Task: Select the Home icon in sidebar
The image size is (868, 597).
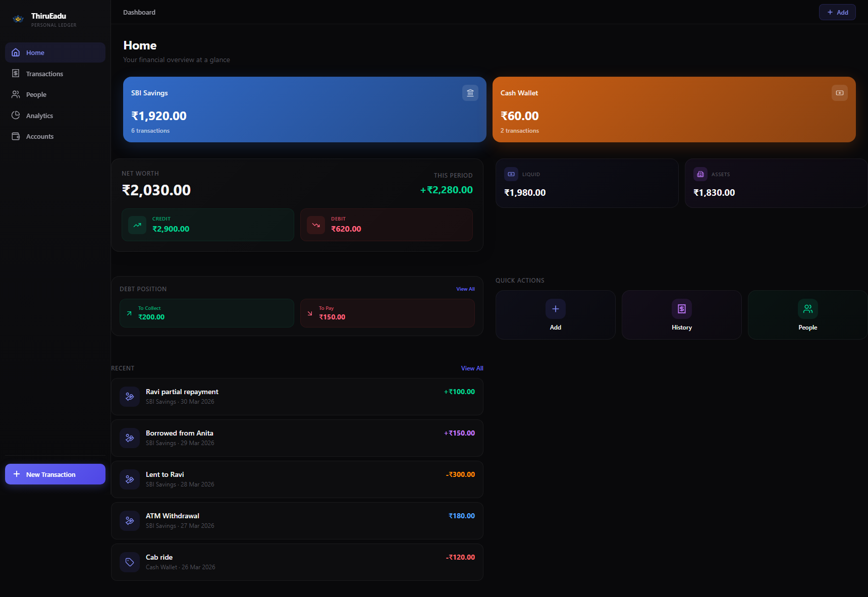Action: point(16,52)
